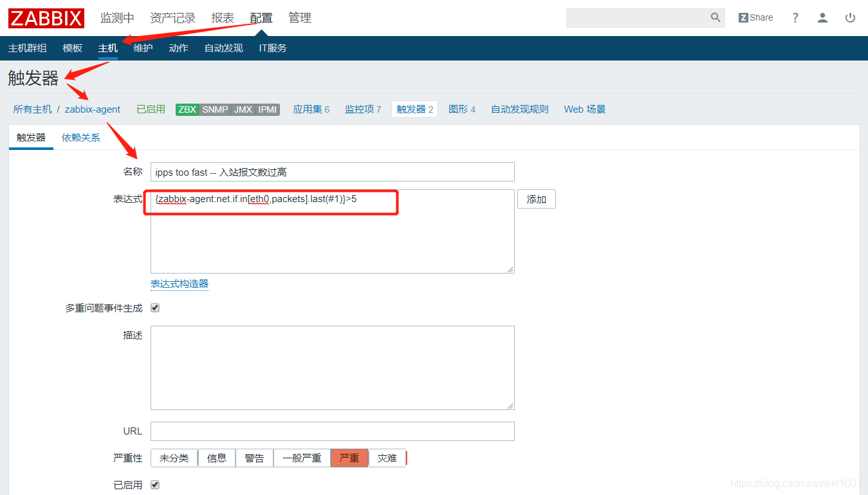This screenshot has width=868, height=495.
Task: Switch to the 依赖关系 tab
Action: [81, 138]
